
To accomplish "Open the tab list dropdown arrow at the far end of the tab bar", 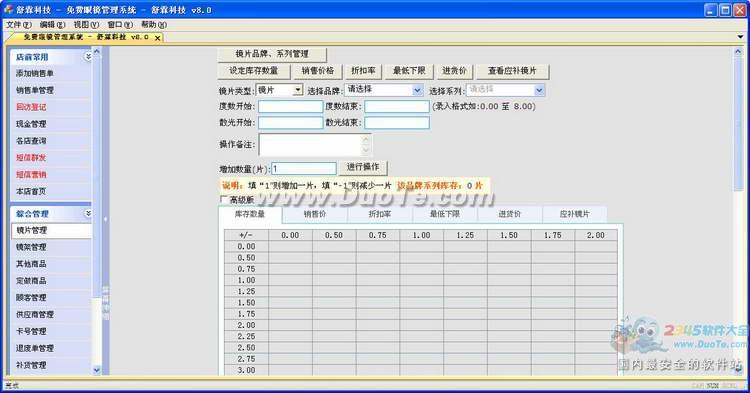I will (740, 37).
